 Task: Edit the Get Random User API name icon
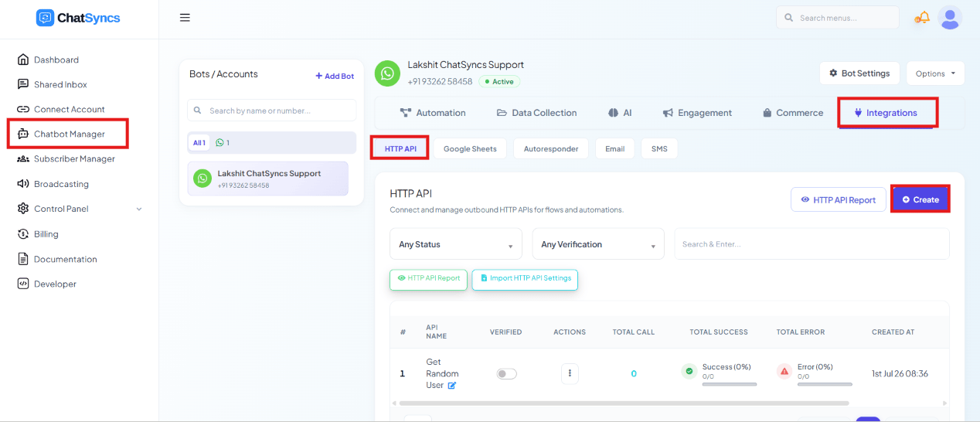[452, 386]
